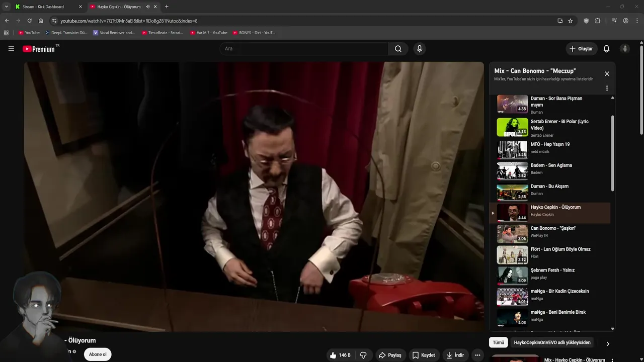Select Şebnem Ferah - Yalnız
This screenshot has width=644, height=362.
pos(550,276)
